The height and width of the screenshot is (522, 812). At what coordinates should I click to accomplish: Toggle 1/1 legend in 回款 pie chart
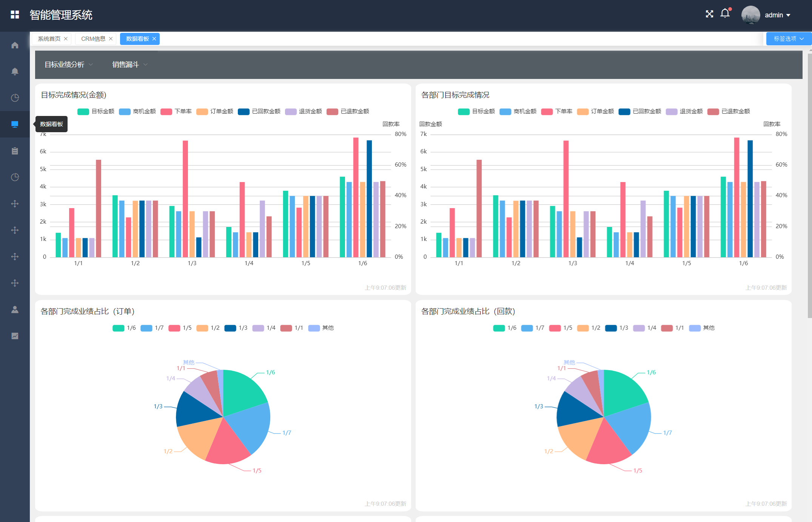coord(673,328)
